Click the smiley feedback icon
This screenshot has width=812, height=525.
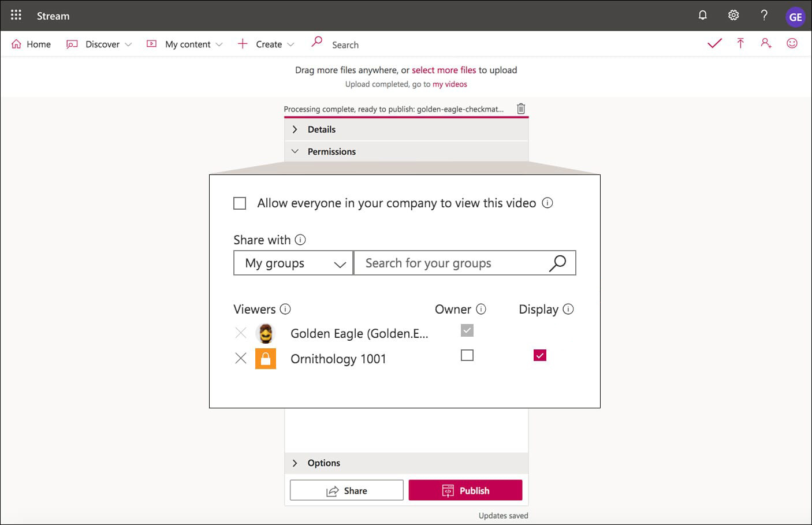coord(792,43)
